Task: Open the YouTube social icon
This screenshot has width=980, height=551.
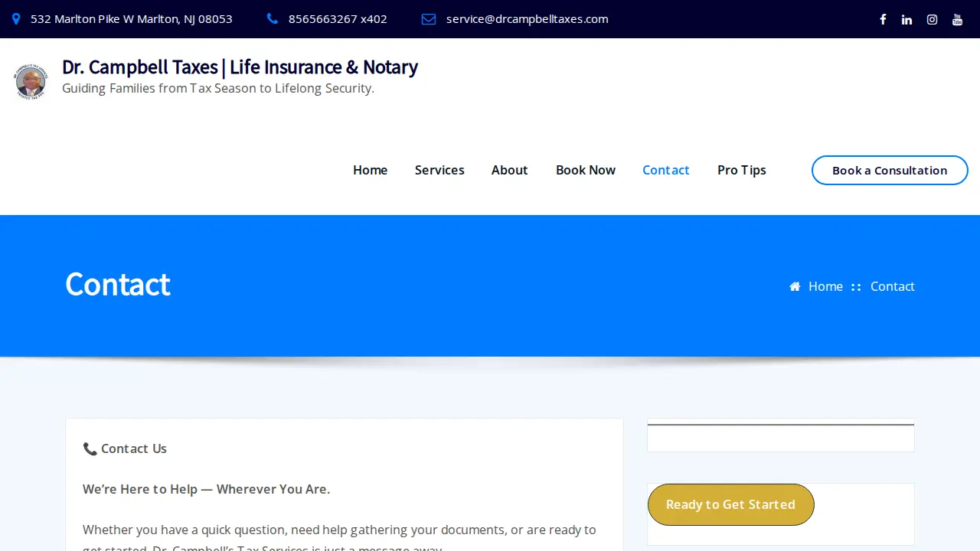Action: pos(957,19)
